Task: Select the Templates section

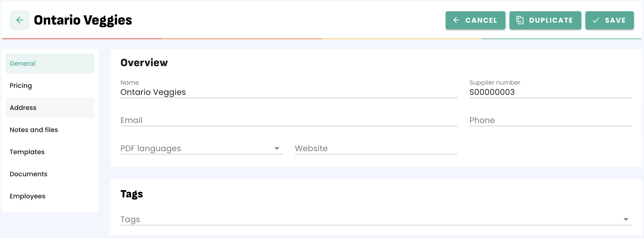Action: click(x=50, y=152)
